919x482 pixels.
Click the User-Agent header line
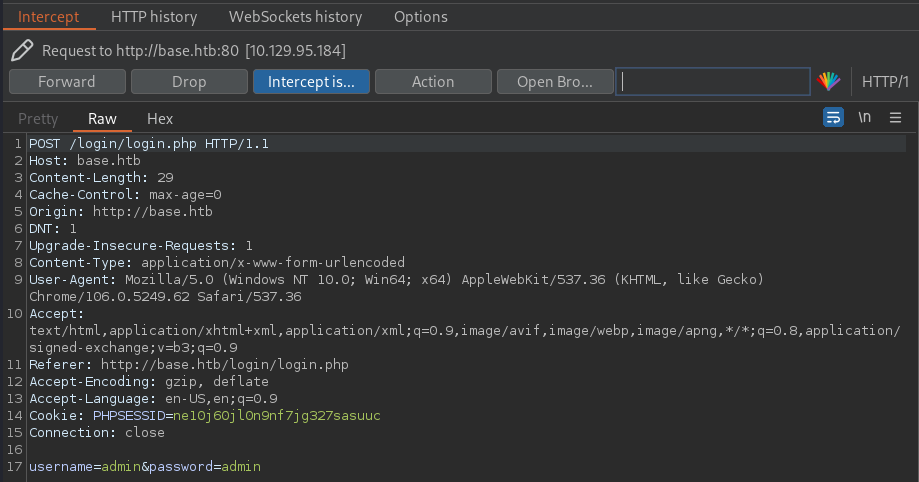(397, 280)
